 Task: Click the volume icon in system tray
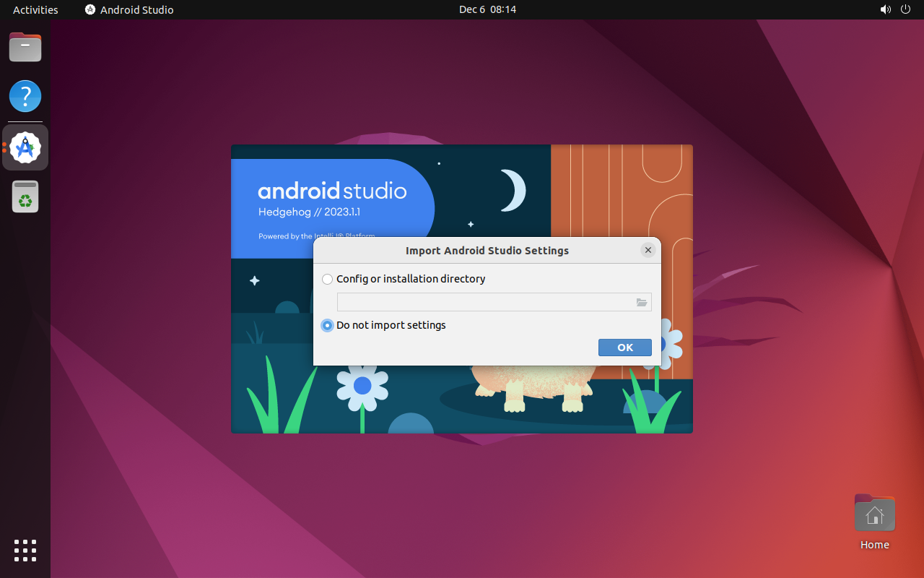tap(886, 9)
